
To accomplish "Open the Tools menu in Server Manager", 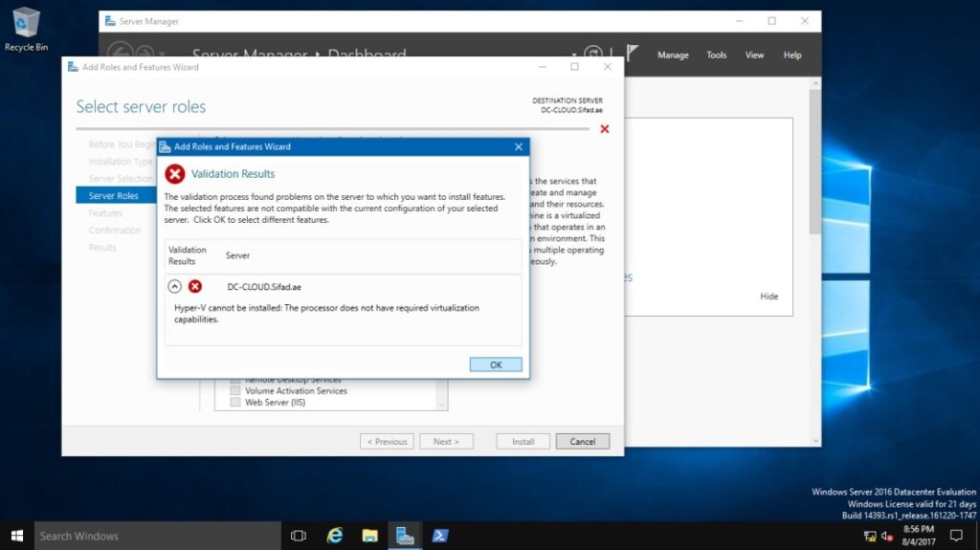I will coord(716,55).
